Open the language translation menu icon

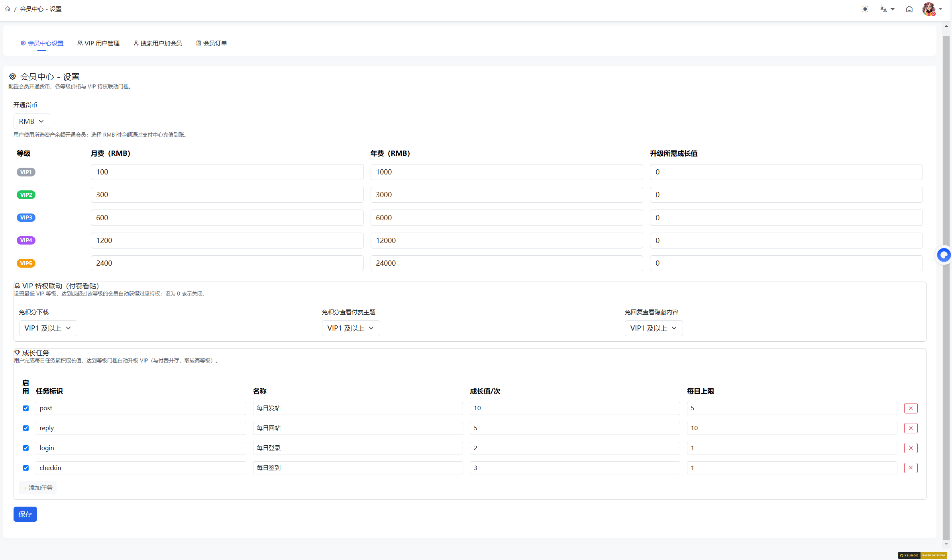(x=887, y=9)
